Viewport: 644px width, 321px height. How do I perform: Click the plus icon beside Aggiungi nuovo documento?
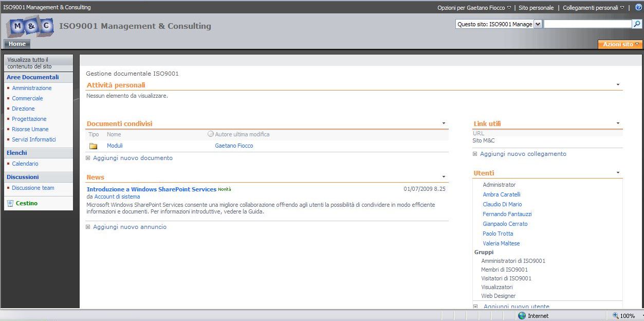point(88,158)
